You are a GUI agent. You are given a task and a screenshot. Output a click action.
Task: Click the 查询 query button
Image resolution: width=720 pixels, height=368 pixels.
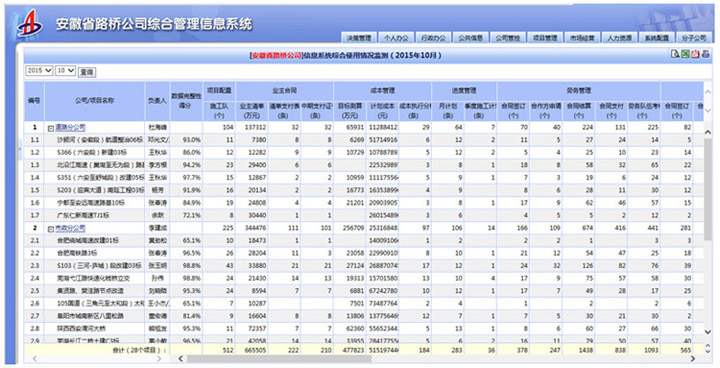click(x=87, y=72)
